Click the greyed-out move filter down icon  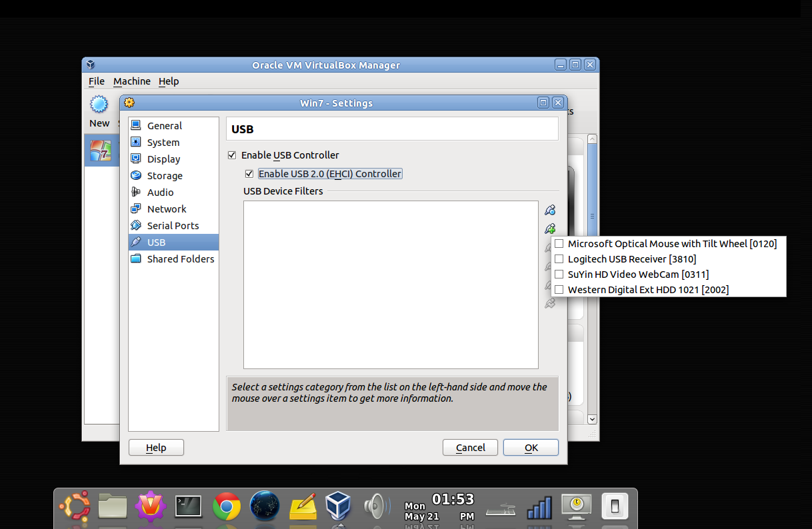[549, 303]
